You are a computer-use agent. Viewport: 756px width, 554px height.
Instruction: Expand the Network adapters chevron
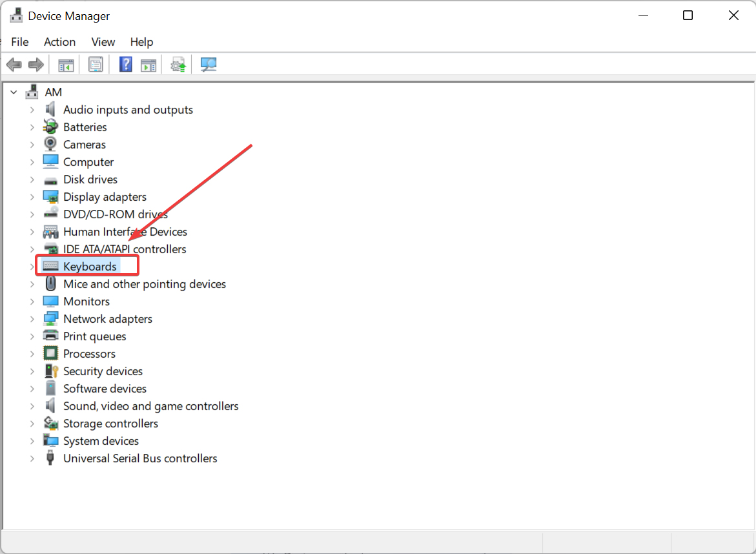32,319
